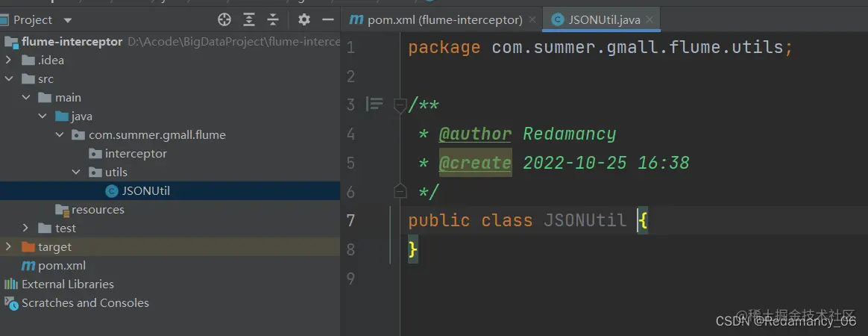Click the main folder icon

45,98
